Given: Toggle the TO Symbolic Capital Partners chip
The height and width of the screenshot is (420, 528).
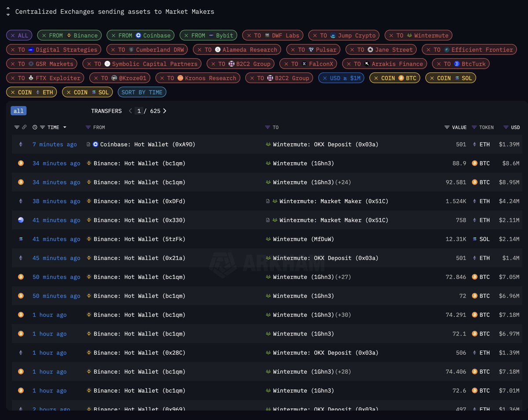Looking at the screenshot, I should tap(142, 64).
